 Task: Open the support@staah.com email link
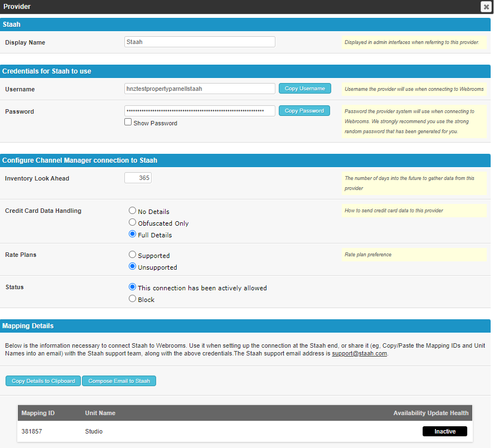click(359, 353)
